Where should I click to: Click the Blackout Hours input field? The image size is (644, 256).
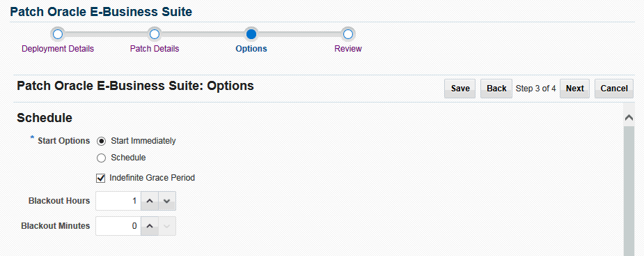pos(118,201)
